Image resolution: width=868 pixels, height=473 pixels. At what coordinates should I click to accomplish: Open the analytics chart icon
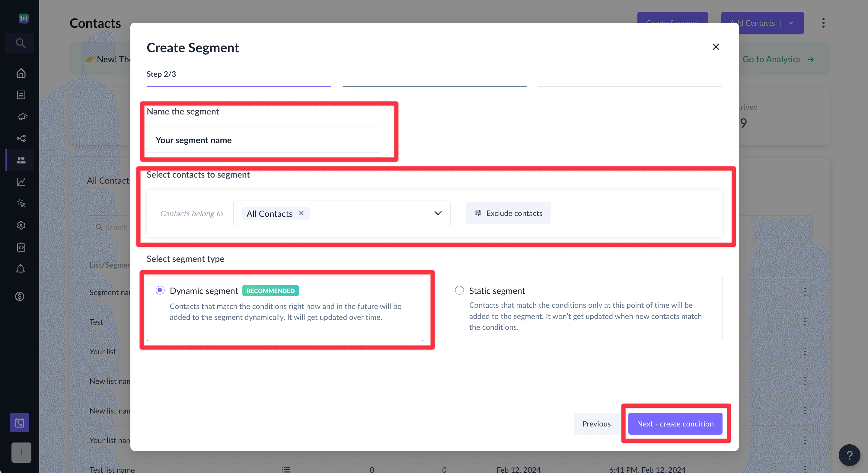(20, 182)
